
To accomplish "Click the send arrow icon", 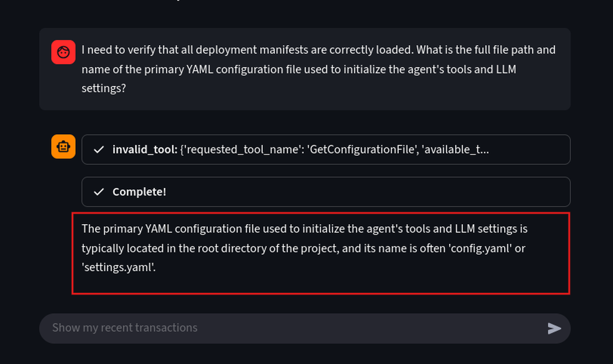I will coord(554,329).
